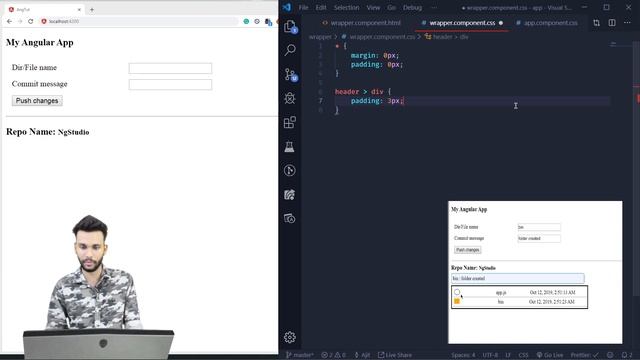Screen dimensions: 640x360
Task: Open the View menu
Action: pyautogui.click(x=373, y=7)
